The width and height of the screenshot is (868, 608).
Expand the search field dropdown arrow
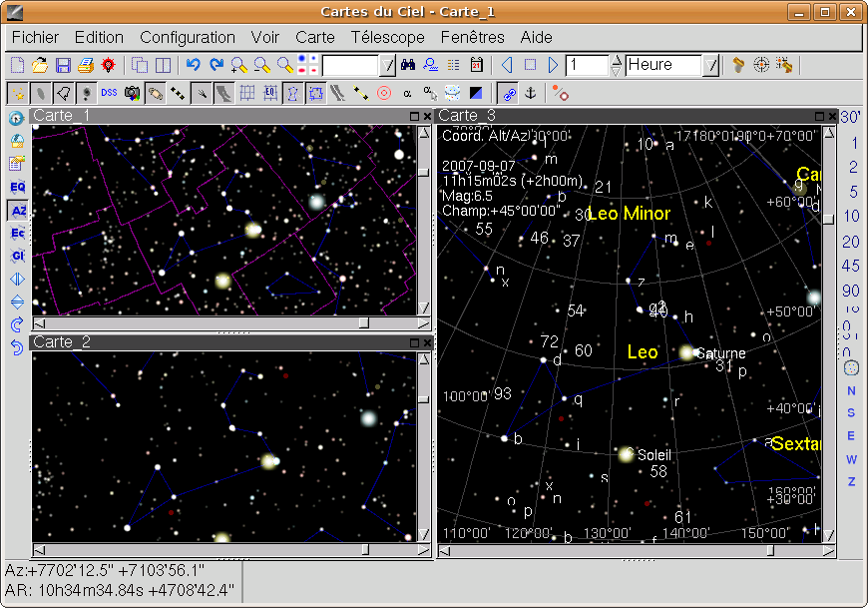tap(387, 66)
